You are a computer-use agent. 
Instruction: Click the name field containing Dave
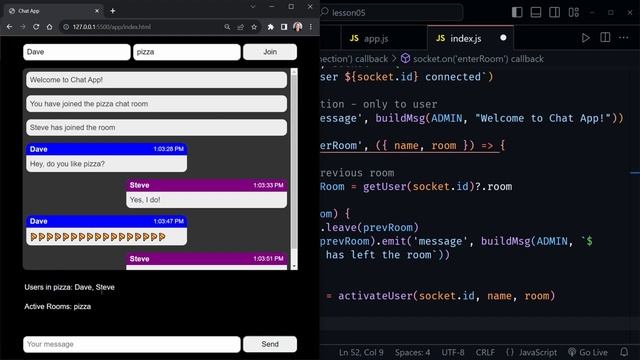click(77, 52)
